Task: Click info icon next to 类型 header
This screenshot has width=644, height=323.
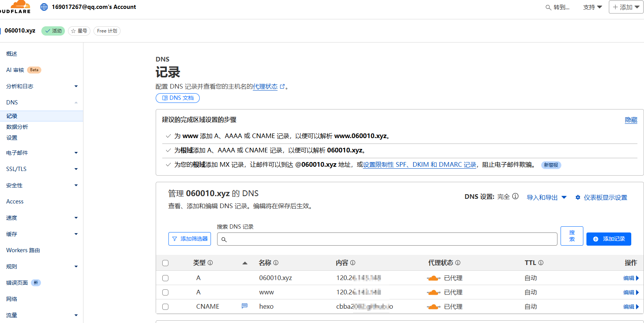Action: click(210, 263)
